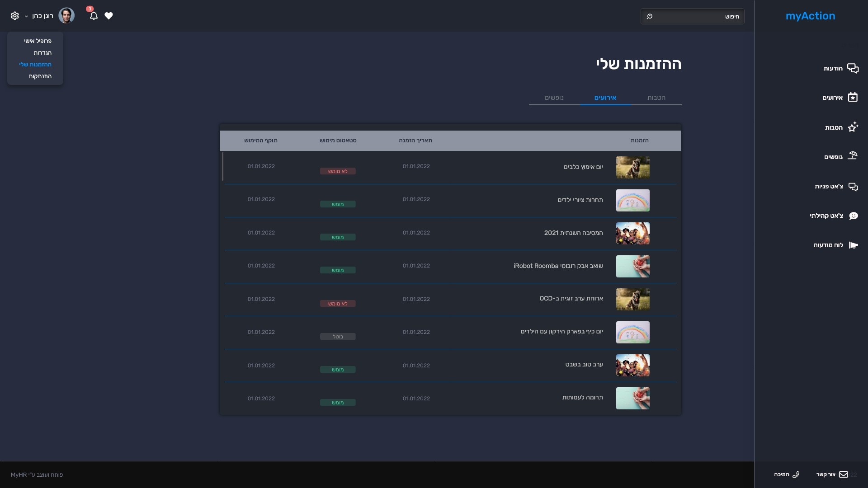Switch to the הטבות tab
This screenshot has width=868, height=488.
656,98
